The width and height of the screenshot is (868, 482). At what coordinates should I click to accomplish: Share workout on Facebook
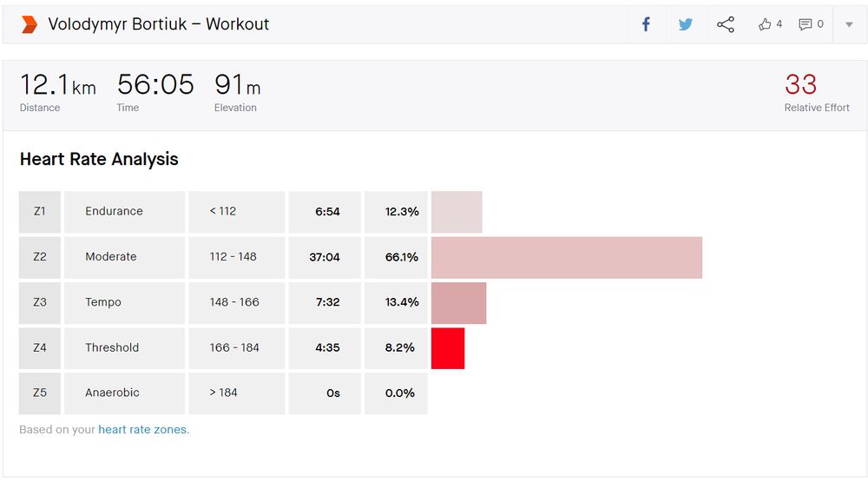(x=646, y=24)
